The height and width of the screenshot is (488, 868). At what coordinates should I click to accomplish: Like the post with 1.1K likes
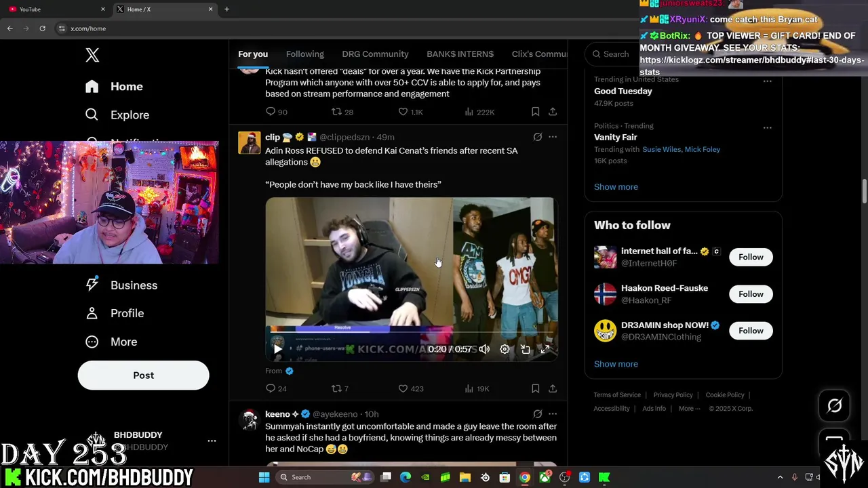(410, 112)
